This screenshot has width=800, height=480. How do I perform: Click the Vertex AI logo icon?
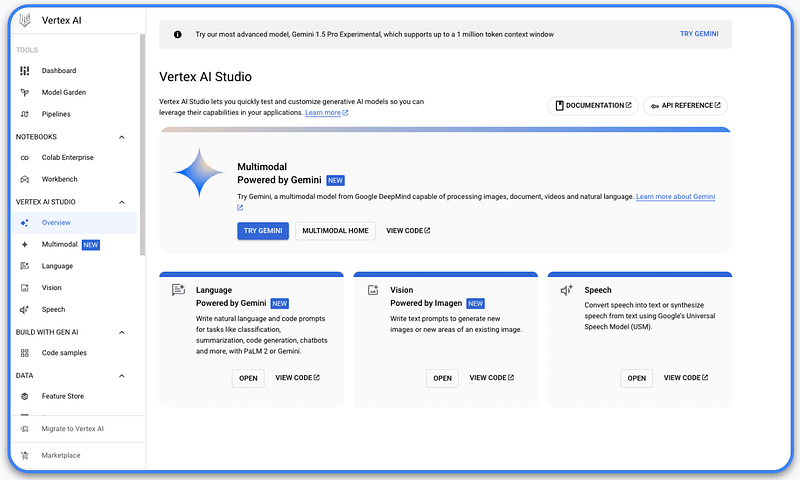pyautogui.click(x=24, y=20)
